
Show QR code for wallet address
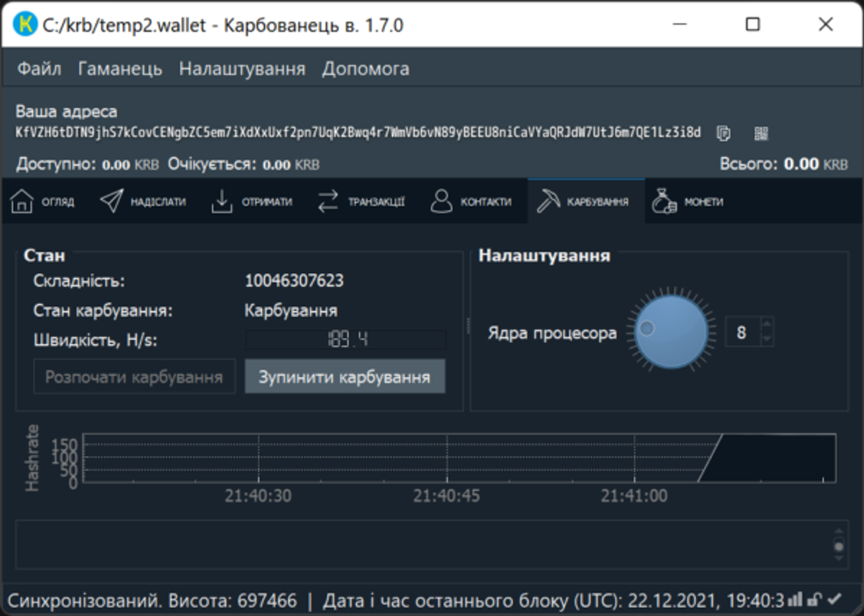761,133
